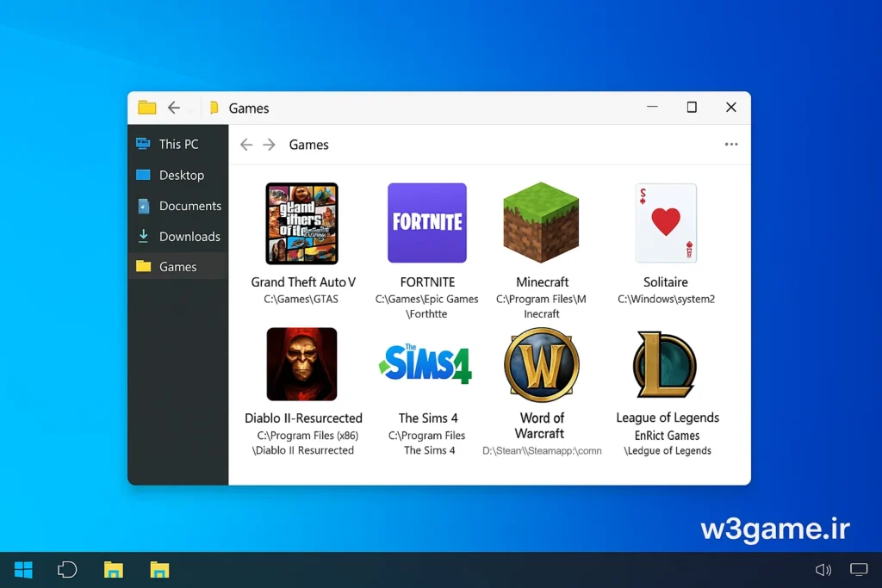
Task: Click the taskbar search bubble icon
Action: tap(67, 570)
